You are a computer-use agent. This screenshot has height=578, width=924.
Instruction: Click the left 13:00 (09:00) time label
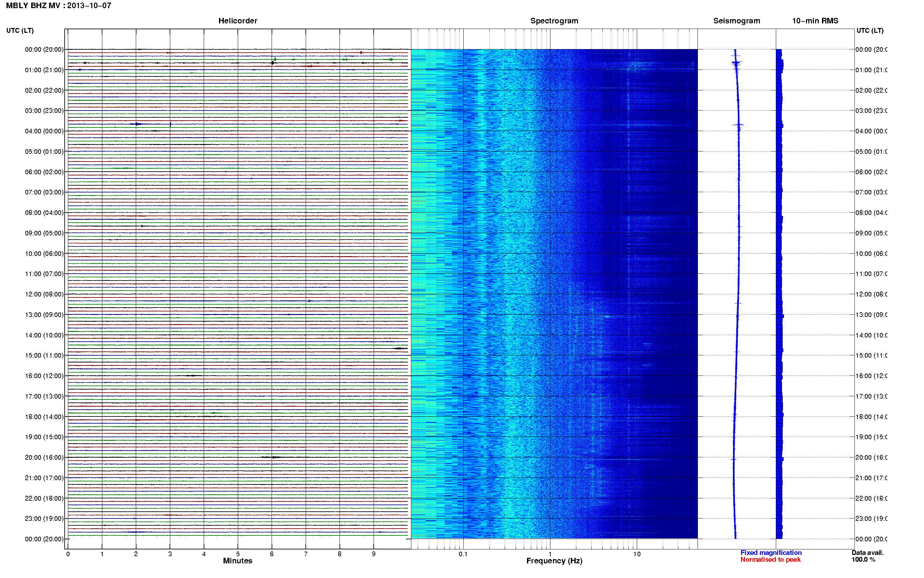pos(44,315)
